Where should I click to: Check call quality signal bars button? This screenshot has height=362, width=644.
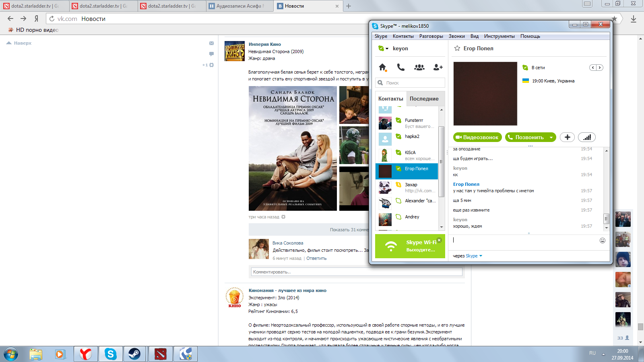point(587,137)
